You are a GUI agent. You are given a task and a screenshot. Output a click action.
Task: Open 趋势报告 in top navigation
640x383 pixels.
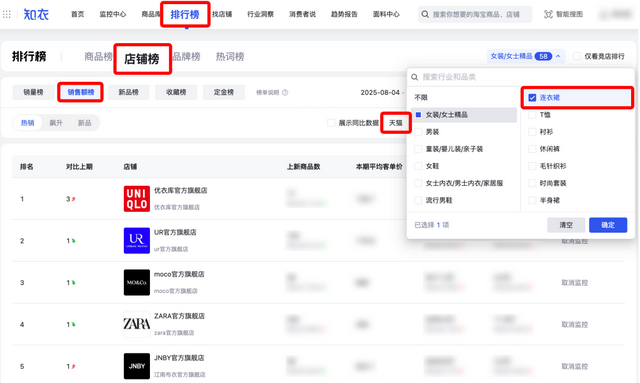344,14
